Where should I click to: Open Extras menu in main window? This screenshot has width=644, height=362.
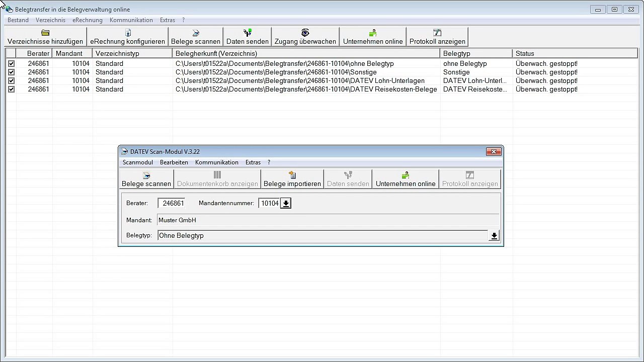pyautogui.click(x=168, y=20)
